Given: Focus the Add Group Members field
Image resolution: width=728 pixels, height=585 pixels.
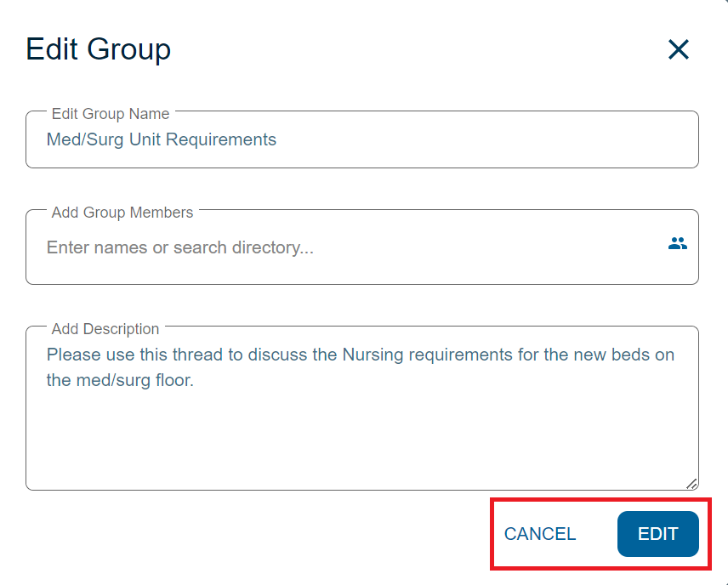Looking at the screenshot, I should [362, 247].
